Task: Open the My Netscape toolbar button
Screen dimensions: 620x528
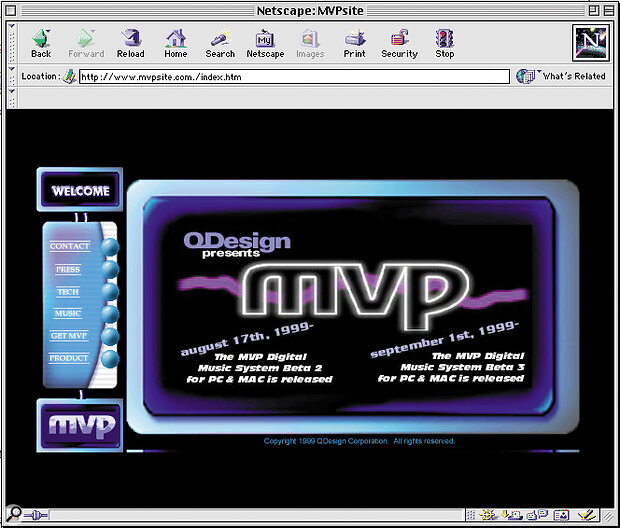Action: 265,44
